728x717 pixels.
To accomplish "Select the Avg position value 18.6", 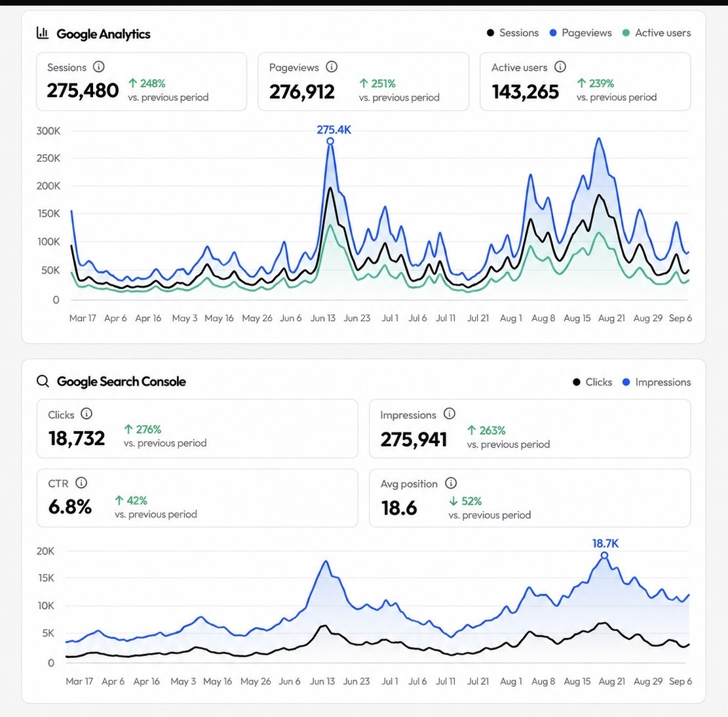I will tap(399, 508).
